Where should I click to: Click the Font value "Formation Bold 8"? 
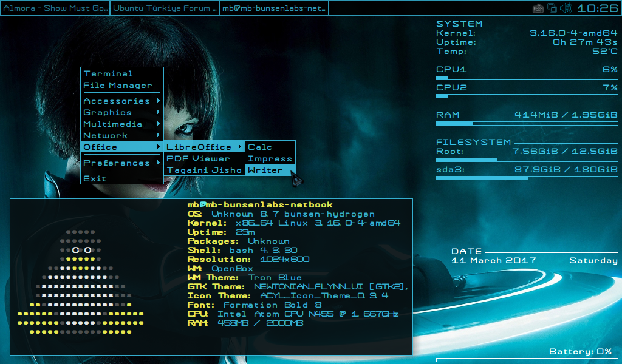coord(273,305)
